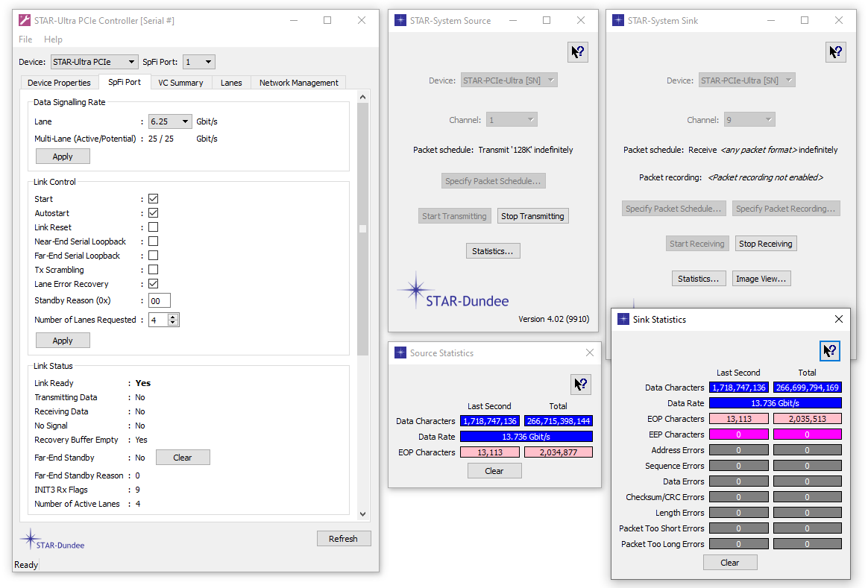868x588 pixels.
Task: Click the star icon in Source Statistics title bar
Action: click(x=400, y=353)
